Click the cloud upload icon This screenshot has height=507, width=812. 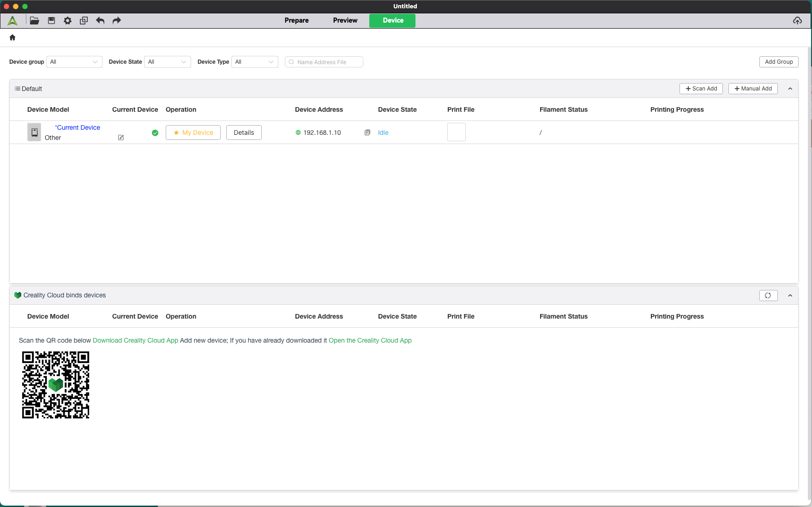[x=797, y=20]
